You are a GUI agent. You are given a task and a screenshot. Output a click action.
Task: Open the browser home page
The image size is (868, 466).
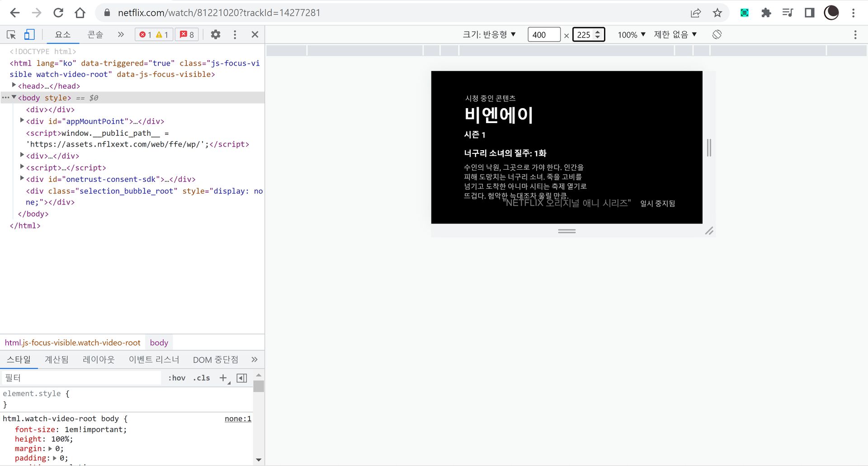(80, 13)
